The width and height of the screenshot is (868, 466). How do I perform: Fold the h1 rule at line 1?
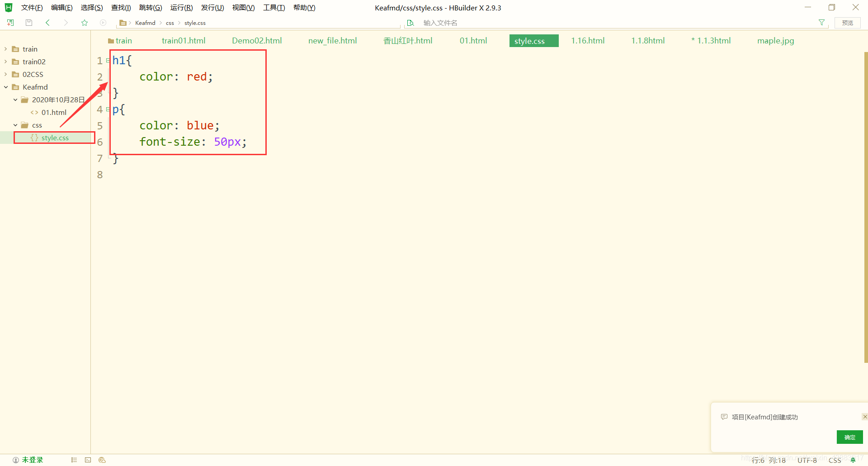point(108,61)
